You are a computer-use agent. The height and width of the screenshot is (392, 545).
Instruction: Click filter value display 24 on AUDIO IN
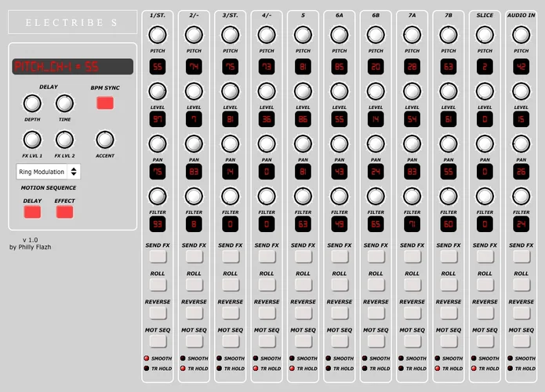point(521,224)
